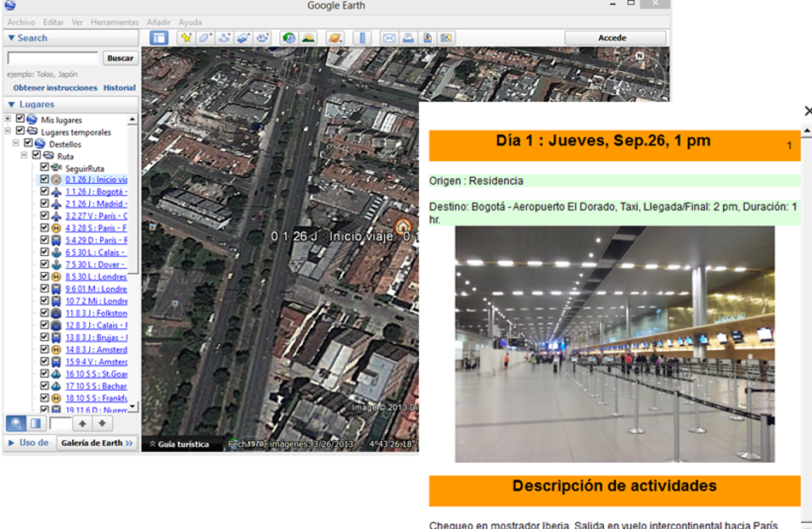Uncheck the '2 1 26 J : Madrid' checkbox

point(44,204)
